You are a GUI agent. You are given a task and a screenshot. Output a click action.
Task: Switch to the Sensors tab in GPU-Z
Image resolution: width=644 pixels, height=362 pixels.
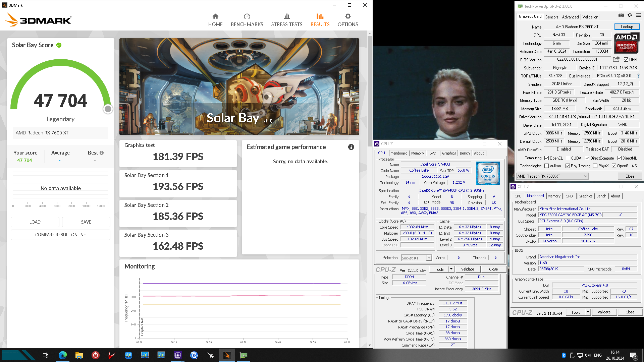pyautogui.click(x=551, y=17)
